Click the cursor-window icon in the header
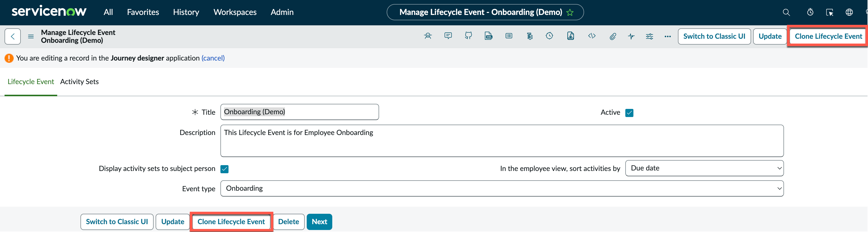 [830, 12]
